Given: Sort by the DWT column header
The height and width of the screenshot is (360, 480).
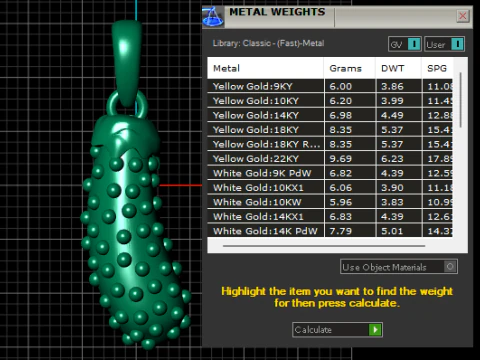Looking at the screenshot, I should pyautogui.click(x=399, y=68).
